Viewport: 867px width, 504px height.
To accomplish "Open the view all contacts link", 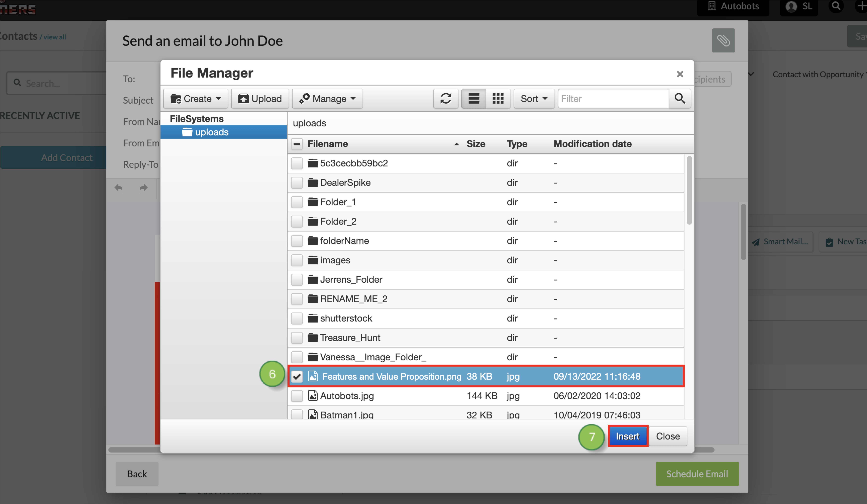I will (x=55, y=37).
